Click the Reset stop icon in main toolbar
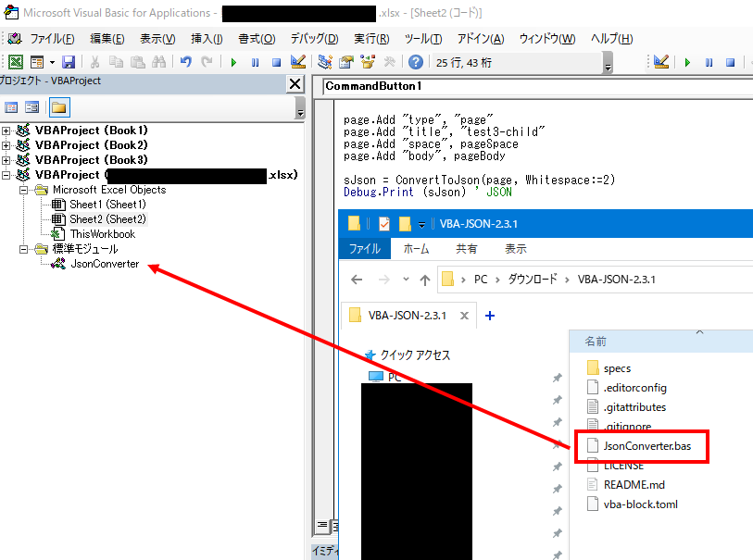Screen dimensions: 753x560 (x=276, y=62)
